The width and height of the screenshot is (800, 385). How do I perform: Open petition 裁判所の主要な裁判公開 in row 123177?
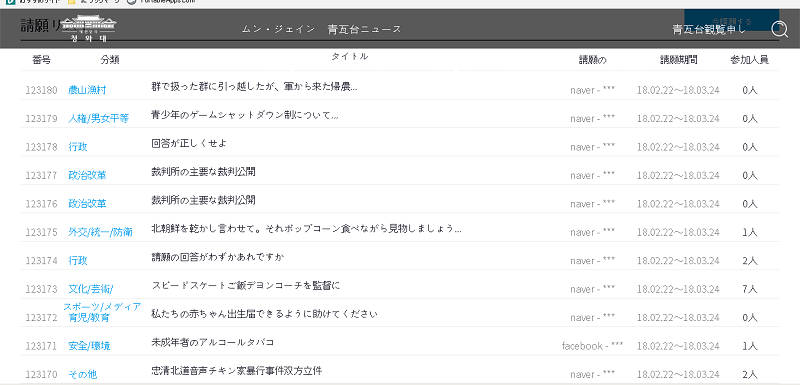point(203,172)
